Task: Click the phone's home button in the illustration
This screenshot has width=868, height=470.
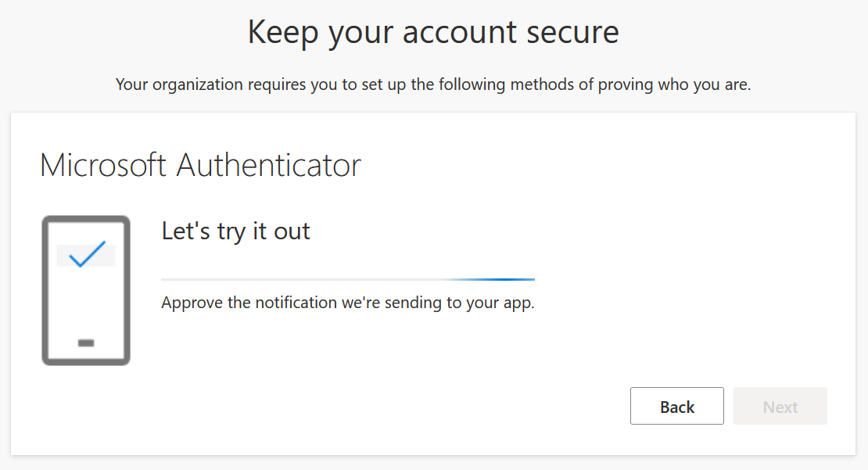Action: (x=84, y=343)
